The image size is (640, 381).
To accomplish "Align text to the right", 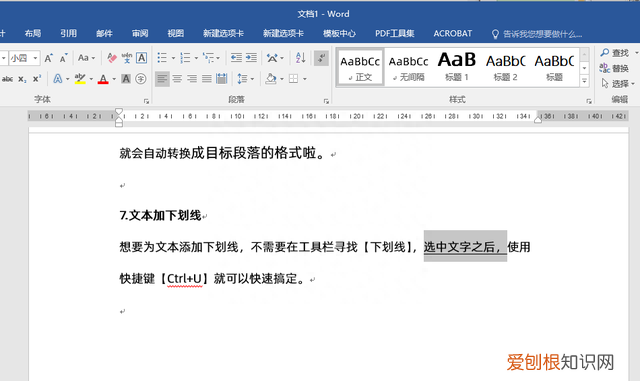I will click(x=192, y=79).
